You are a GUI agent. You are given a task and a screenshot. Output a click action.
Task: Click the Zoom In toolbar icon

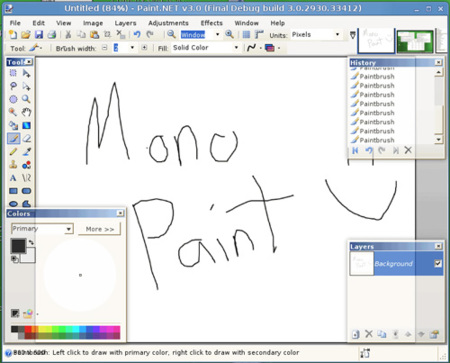[229, 34]
